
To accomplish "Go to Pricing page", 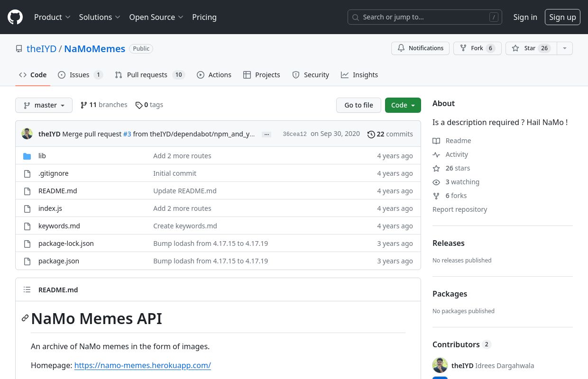I will click(204, 17).
